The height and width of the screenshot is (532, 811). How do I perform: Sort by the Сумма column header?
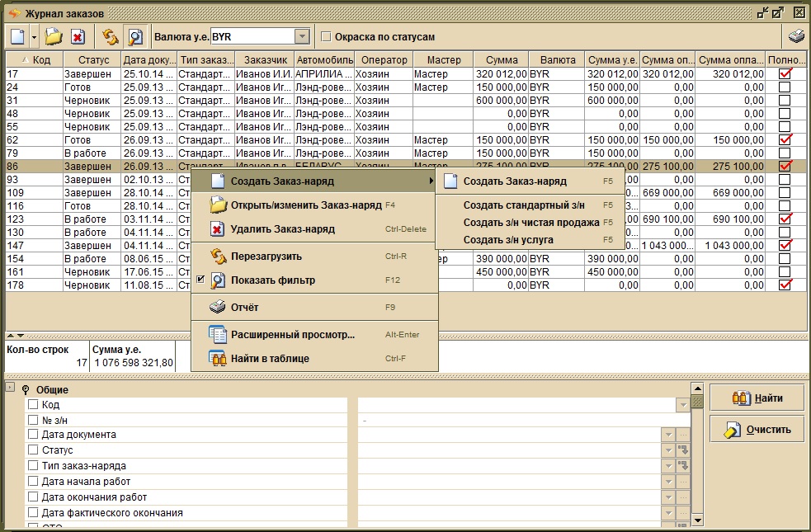[501, 60]
